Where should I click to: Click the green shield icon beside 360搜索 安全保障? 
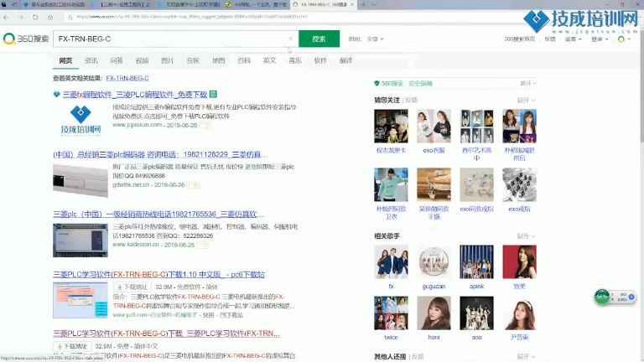[377, 83]
